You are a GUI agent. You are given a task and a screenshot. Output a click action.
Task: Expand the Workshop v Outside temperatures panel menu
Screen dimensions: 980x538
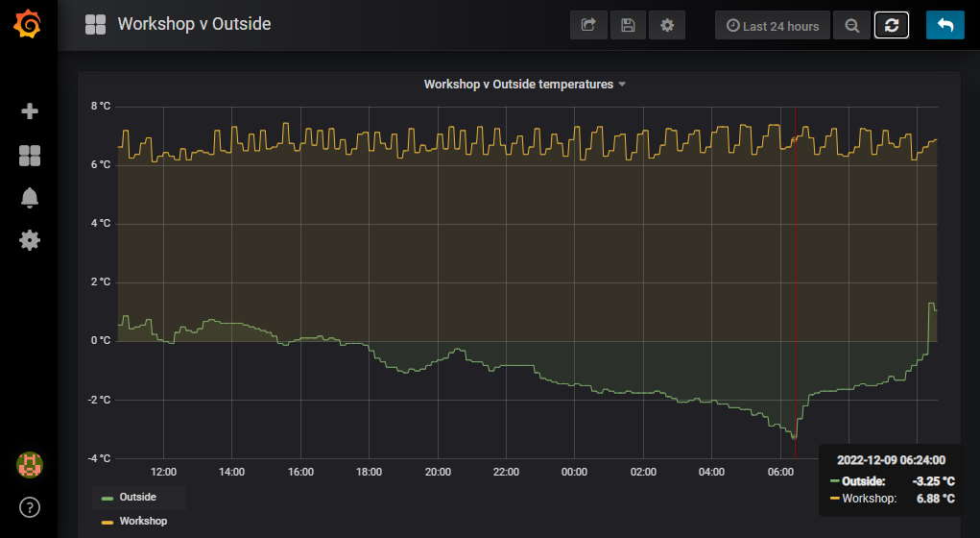tap(524, 85)
